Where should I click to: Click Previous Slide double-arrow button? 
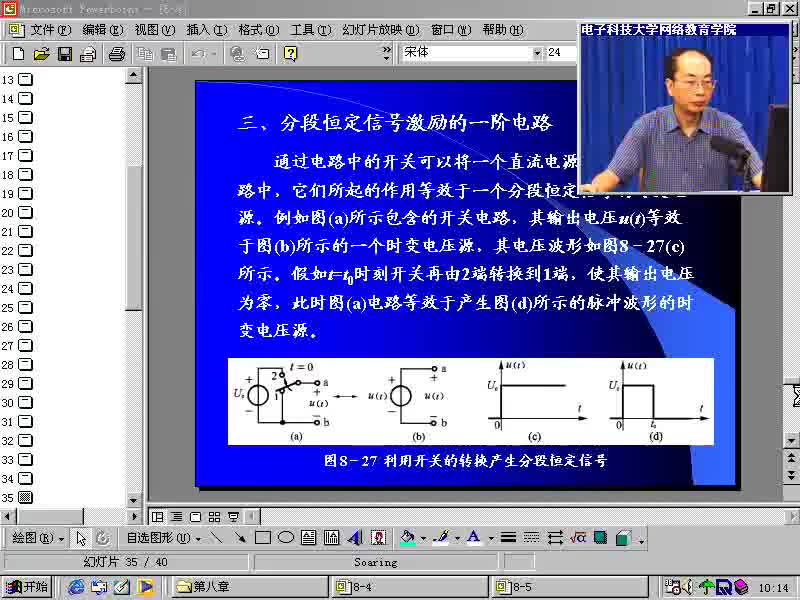[791, 458]
